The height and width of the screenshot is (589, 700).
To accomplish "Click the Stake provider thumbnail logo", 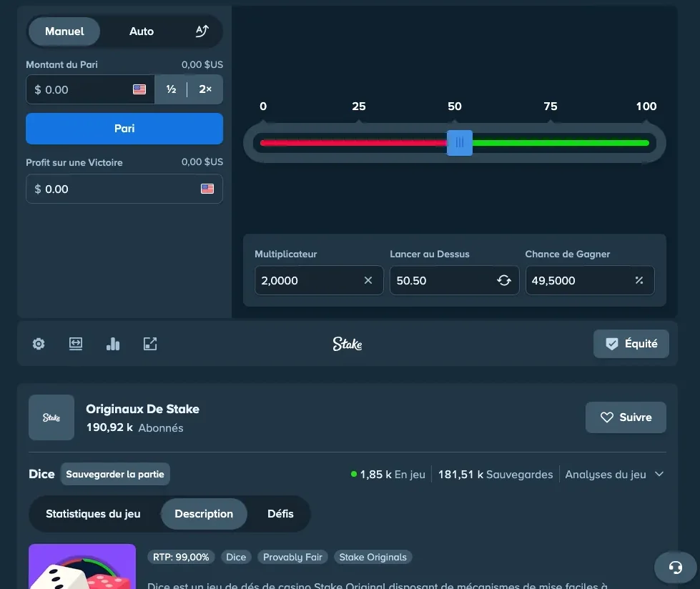I will click(x=51, y=417).
